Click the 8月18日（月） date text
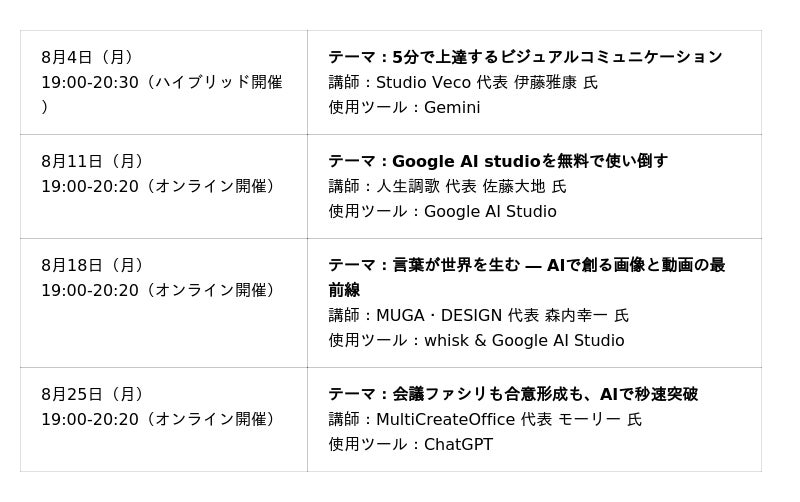This screenshot has width=800, height=502. coord(92,265)
